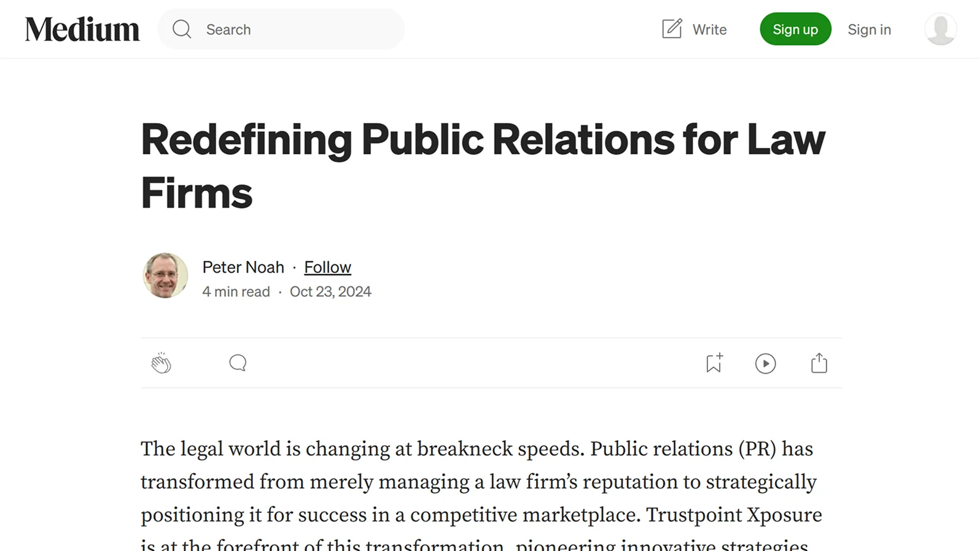Click the '4 min read' text

pos(236,291)
